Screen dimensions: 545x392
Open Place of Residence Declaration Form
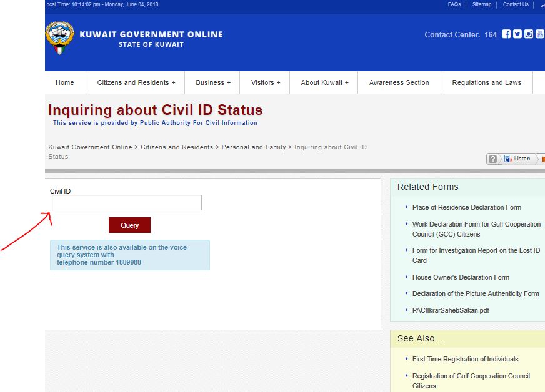(x=467, y=207)
